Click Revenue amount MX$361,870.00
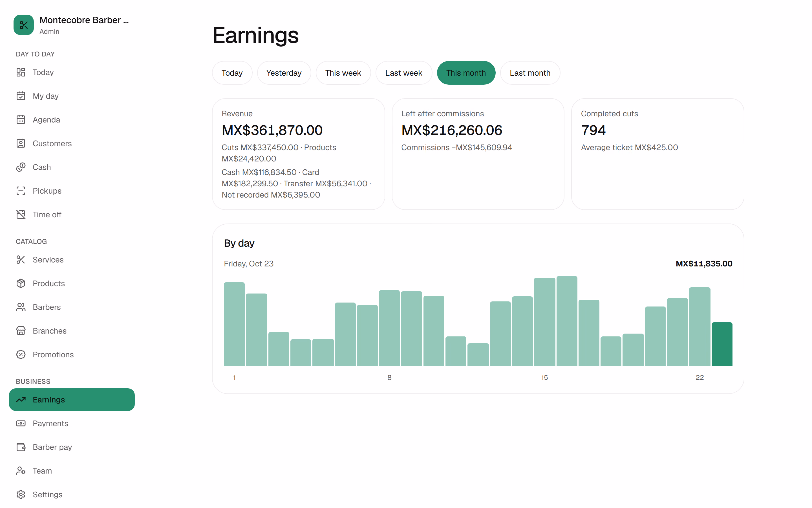The image size is (812, 508). tap(272, 130)
